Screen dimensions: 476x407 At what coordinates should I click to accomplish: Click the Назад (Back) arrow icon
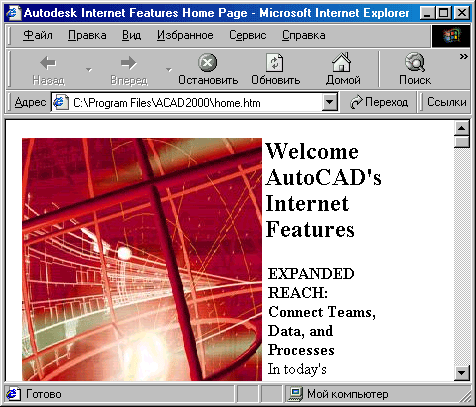(48, 63)
